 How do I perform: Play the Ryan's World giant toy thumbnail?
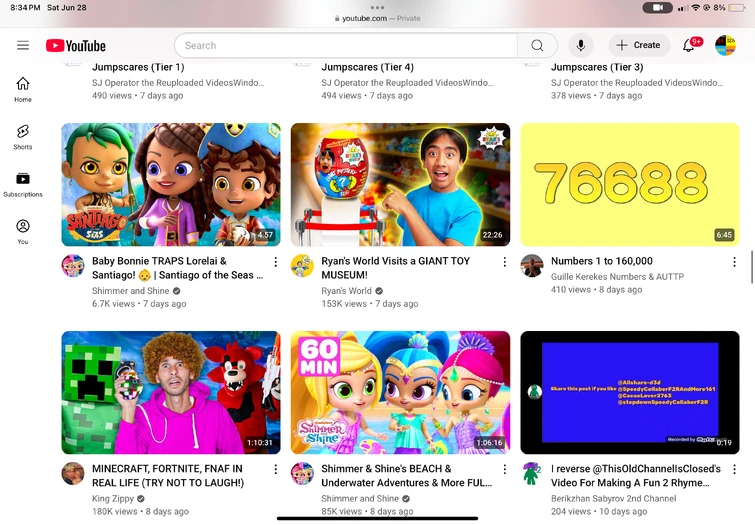(400, 184)
